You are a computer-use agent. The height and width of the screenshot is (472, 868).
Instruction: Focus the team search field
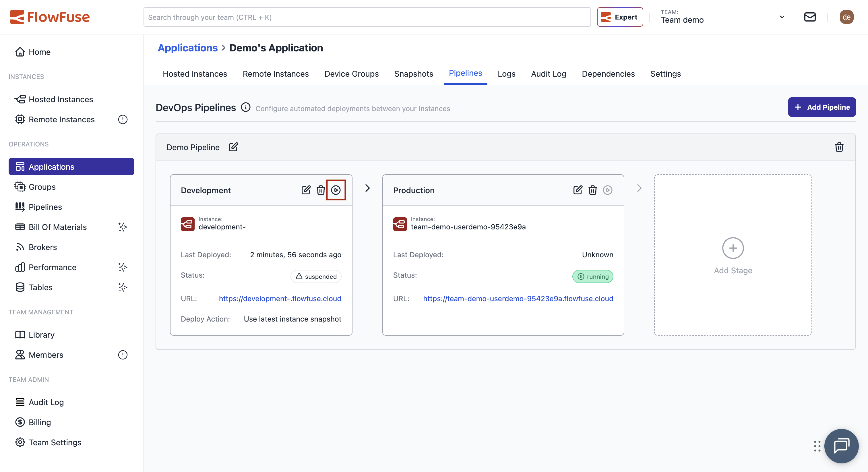(367, 17)
